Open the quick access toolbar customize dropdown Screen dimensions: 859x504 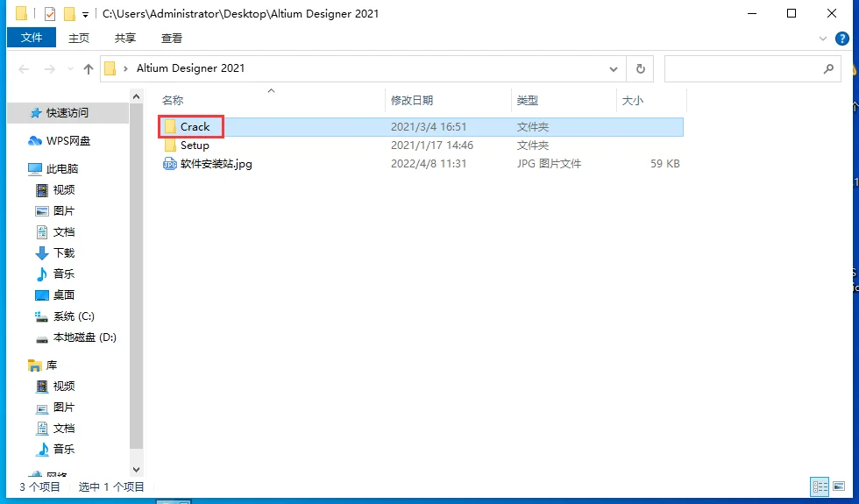click(85, 15)
